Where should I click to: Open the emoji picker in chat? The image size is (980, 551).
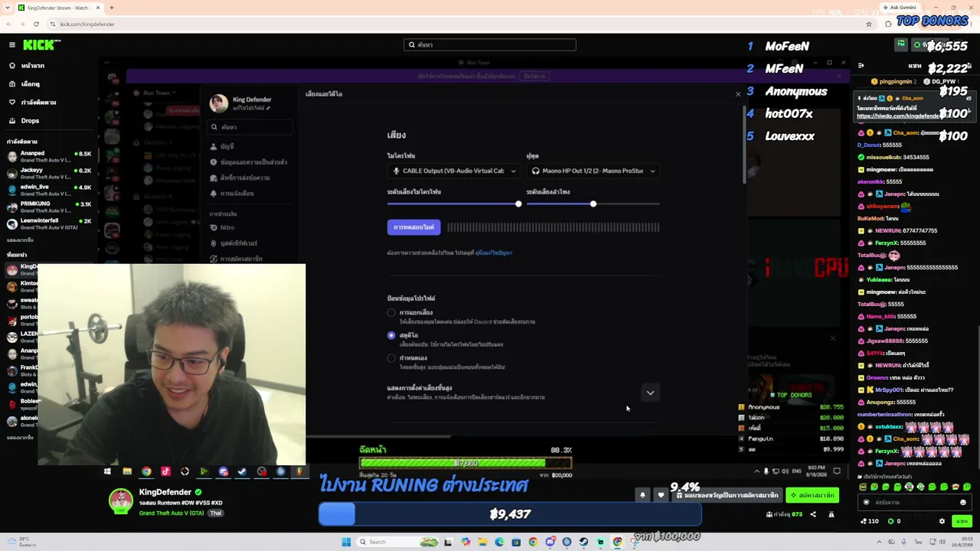pos(963,503)
